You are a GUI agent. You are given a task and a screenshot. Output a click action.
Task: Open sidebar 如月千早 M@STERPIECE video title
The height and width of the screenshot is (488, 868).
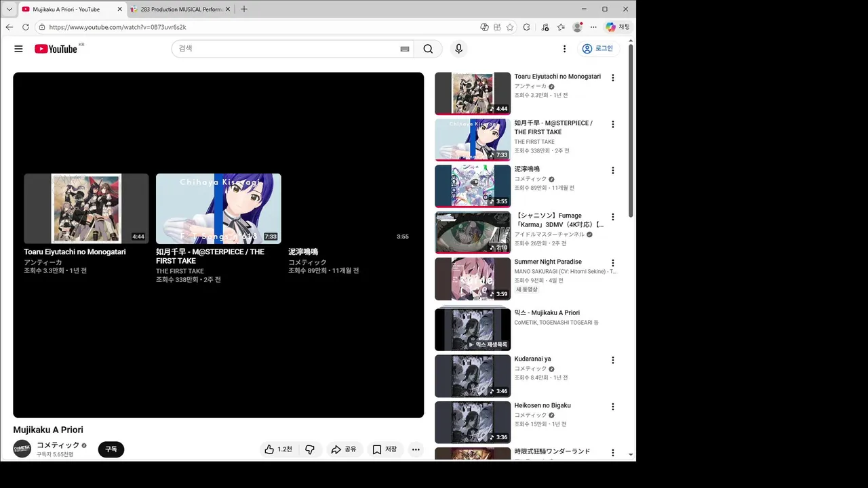pyautogui.click(x=553, y=127)
